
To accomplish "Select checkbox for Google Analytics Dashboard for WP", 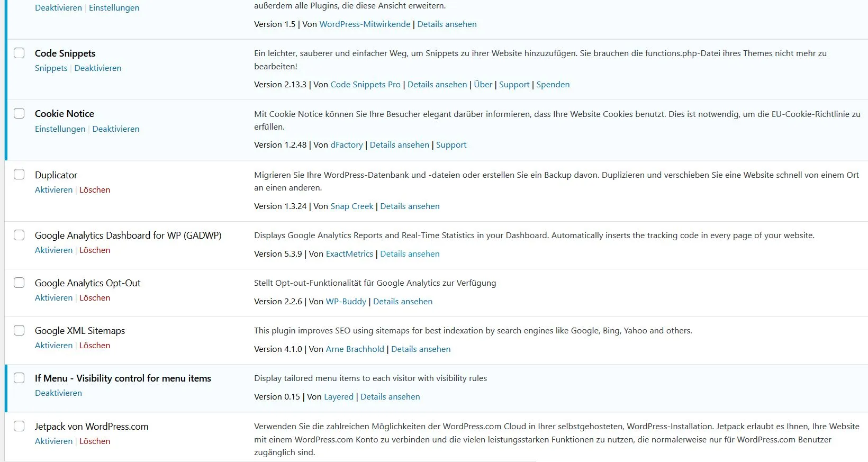I will (19, 235).
